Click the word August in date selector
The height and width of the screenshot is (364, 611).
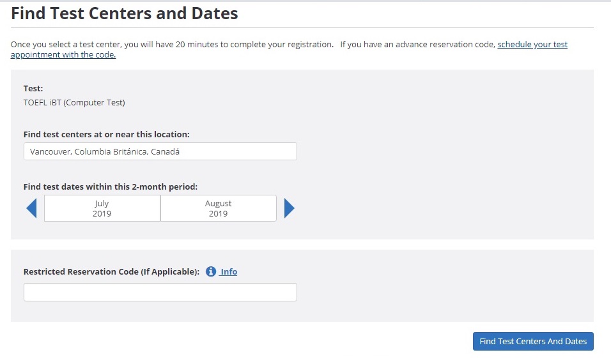coord(218,204)
